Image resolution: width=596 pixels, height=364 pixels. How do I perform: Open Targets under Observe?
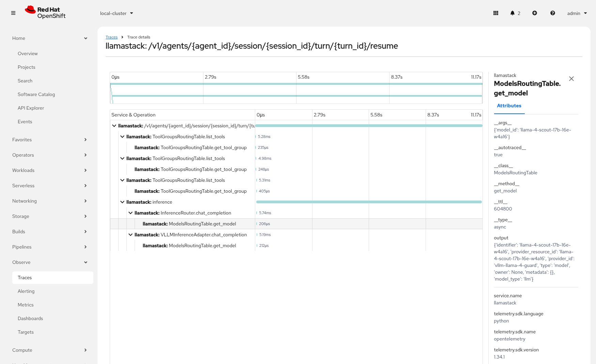tap(26, 332)
